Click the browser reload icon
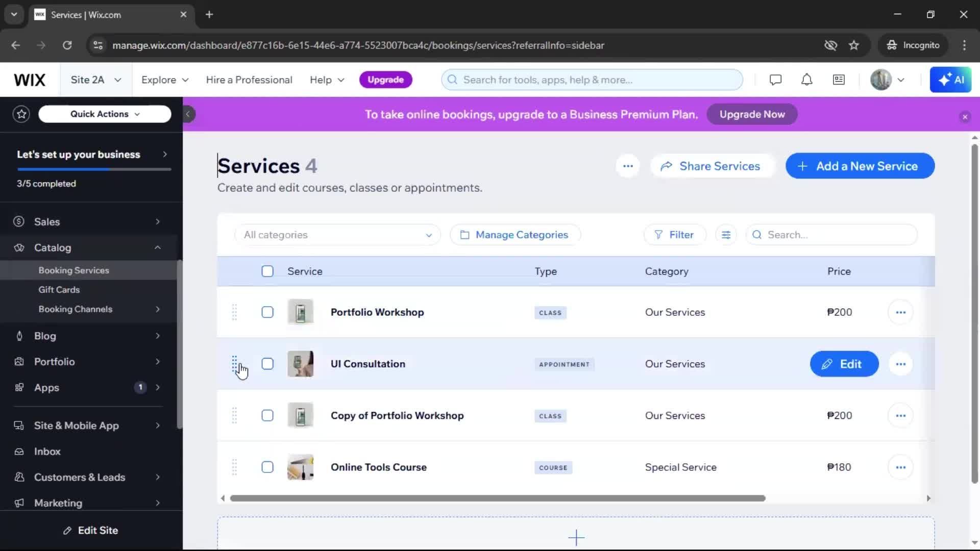 67,45
